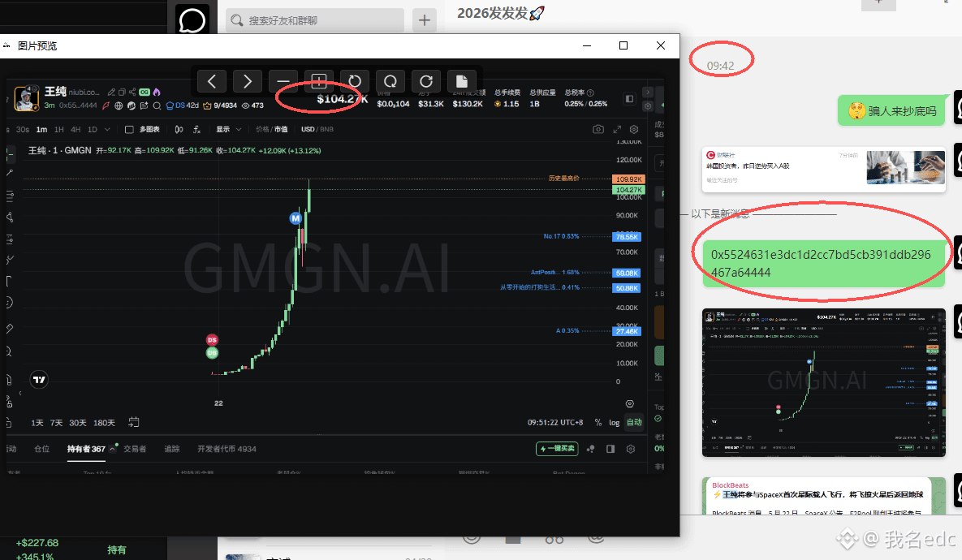Screen dimensions: 962x560
Task: Toggle 自动 auto scale on the chart
Action: (634, 423)
